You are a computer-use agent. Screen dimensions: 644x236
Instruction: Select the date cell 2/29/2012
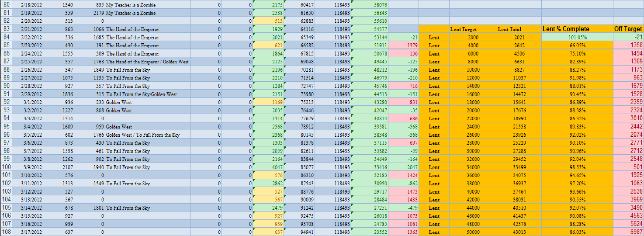click(x=31, y=94)
